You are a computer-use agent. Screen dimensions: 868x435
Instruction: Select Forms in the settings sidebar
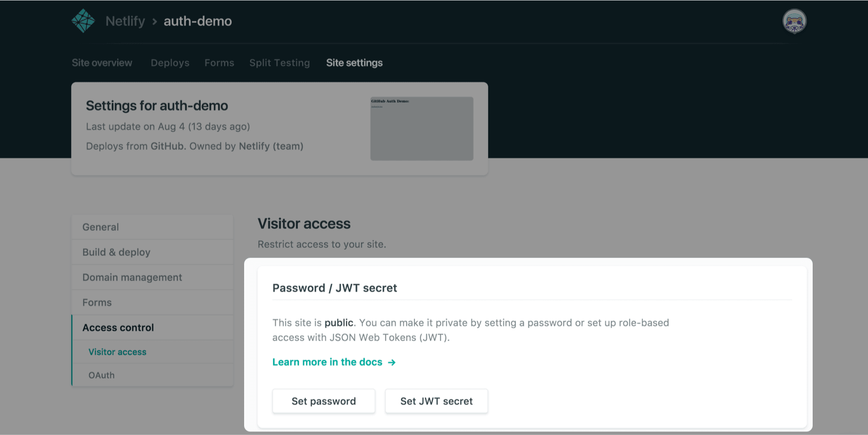point(97,302)
